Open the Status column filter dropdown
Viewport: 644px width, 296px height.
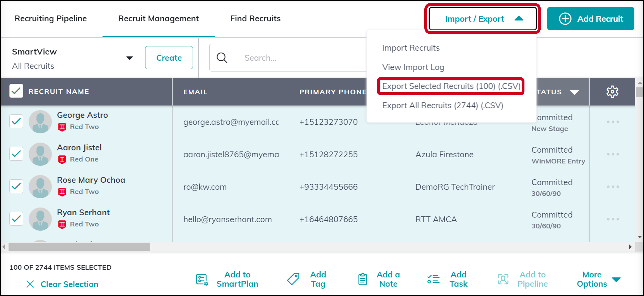[574, 92]
